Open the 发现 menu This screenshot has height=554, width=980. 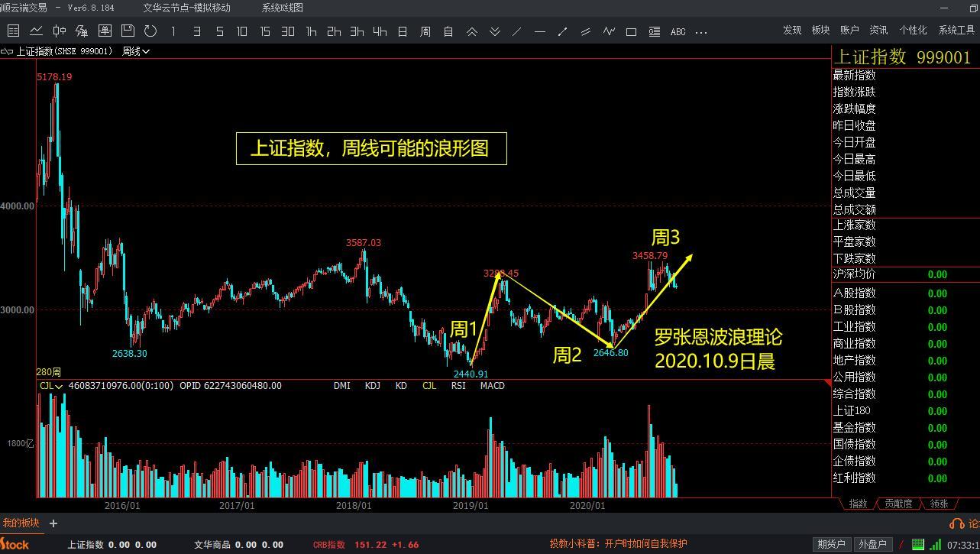tap(792, 31)
